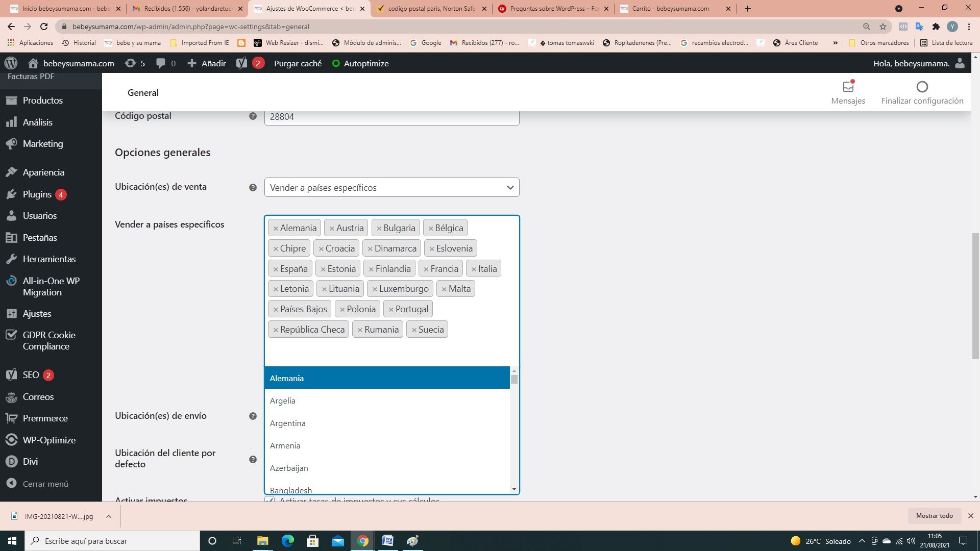Click into the Código postal field
The width and height of the screenshot is (980, 551).
coord(391,116)
